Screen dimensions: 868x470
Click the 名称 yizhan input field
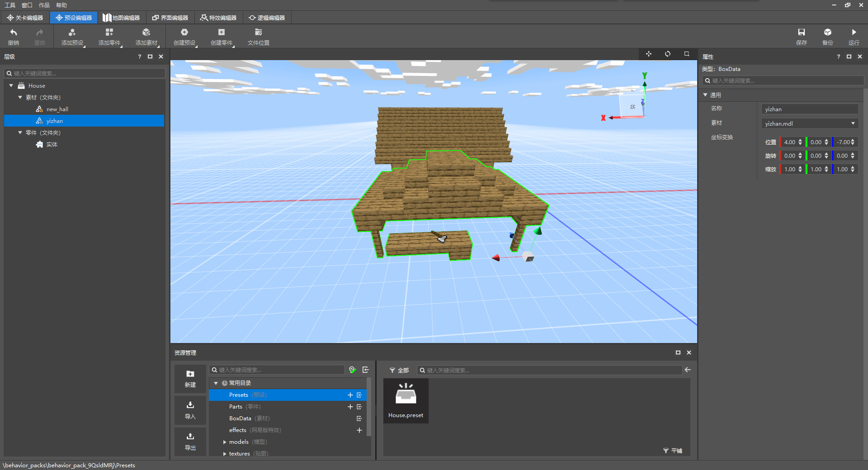(810, 109)
